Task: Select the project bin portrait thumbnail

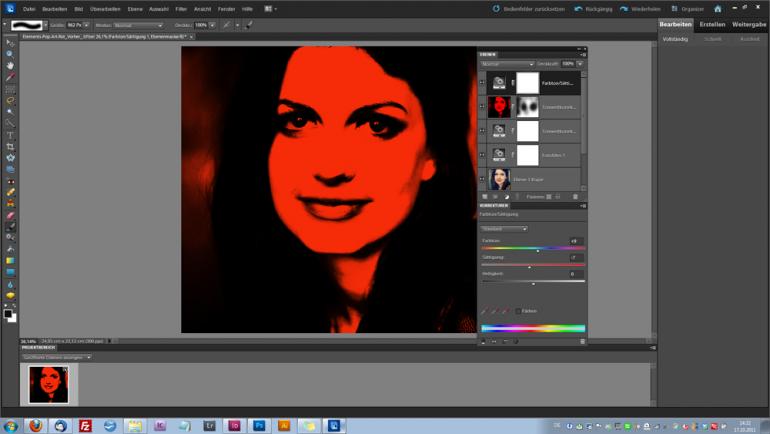Action: pyautogui.click(x=49, y=384)
